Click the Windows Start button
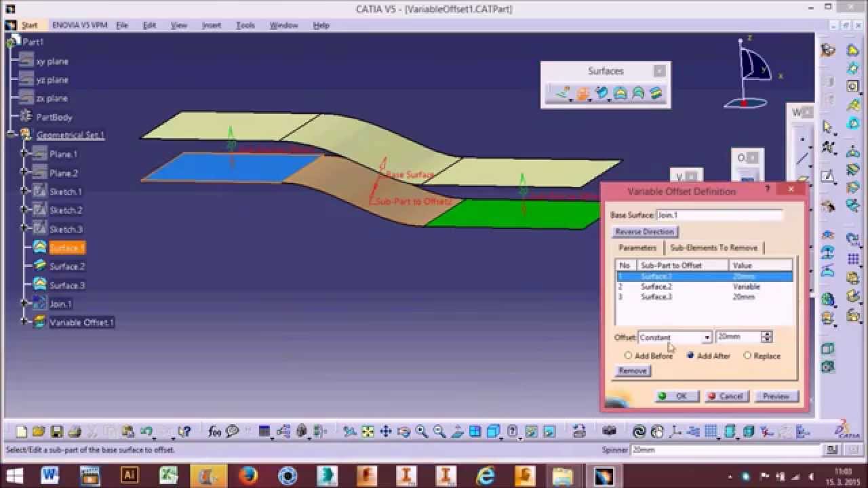Screen dimensions: 868x488 14,476
